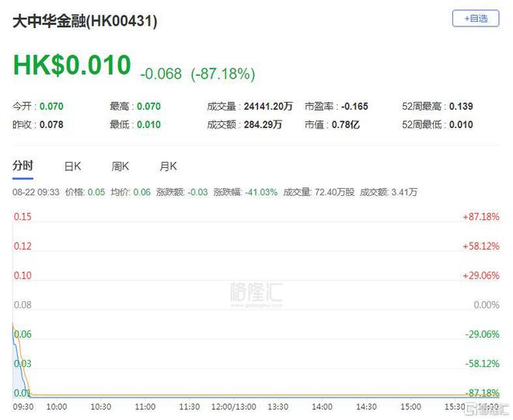
Task: Click the 11:30 time axis label
Action: [190, 407]
